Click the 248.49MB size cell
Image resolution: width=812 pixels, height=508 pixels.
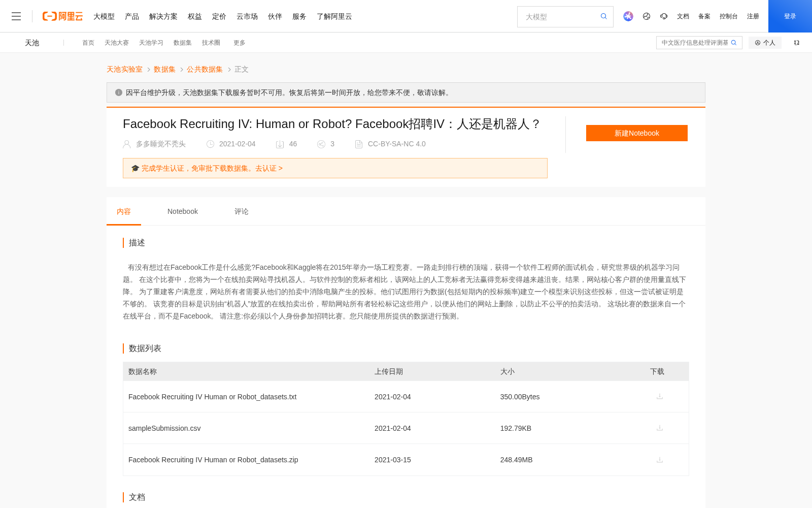pos(516,460)
